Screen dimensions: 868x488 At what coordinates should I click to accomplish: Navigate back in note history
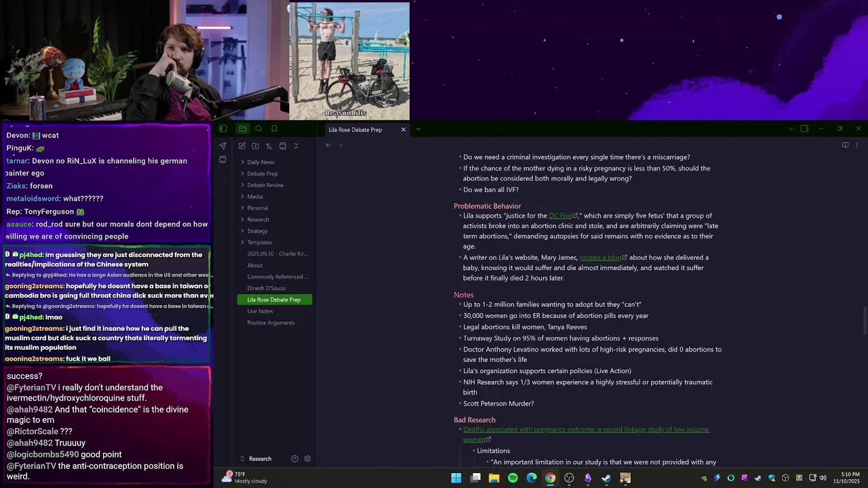(x=328, y=145)
